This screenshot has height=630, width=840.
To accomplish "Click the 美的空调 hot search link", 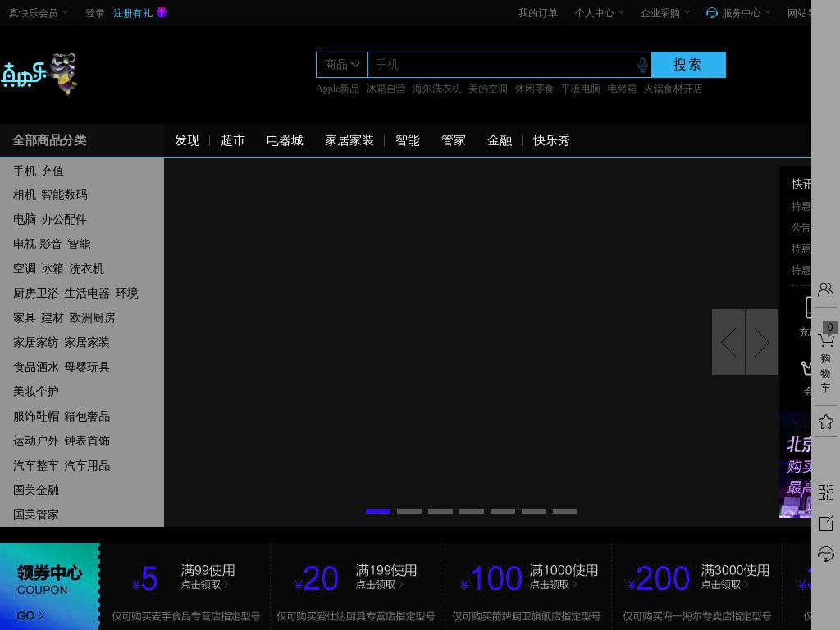I will click(488, 89).
